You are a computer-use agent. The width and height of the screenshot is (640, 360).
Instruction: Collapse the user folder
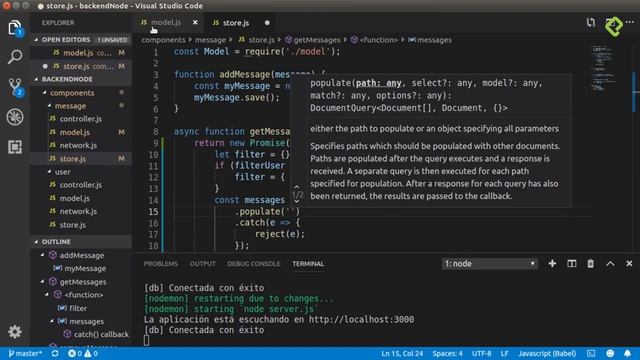pyautogui.click(x=49, y=172)
